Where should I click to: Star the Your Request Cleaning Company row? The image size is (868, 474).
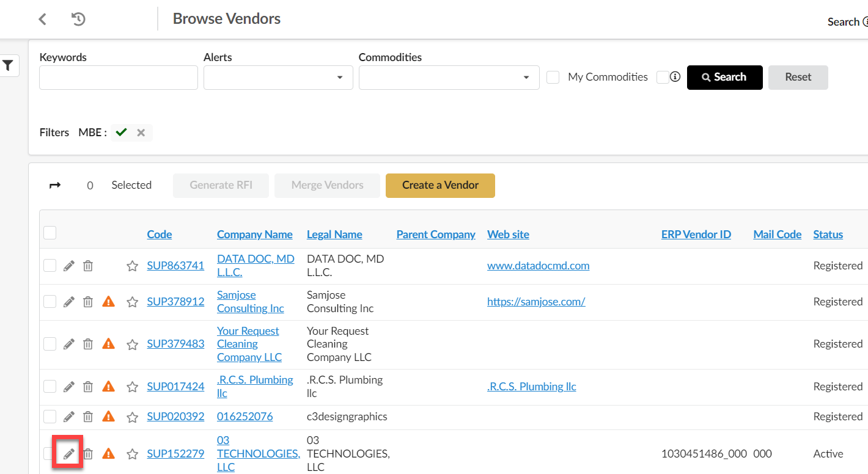pyautogui.click(x=132, y=345)
